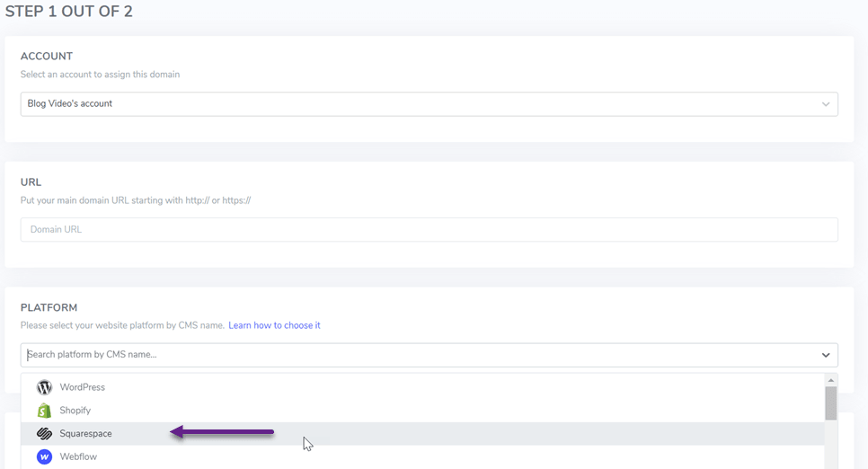Click the Webflow logo icon
This screenshot has width=868, height=469.
point(44,456)
